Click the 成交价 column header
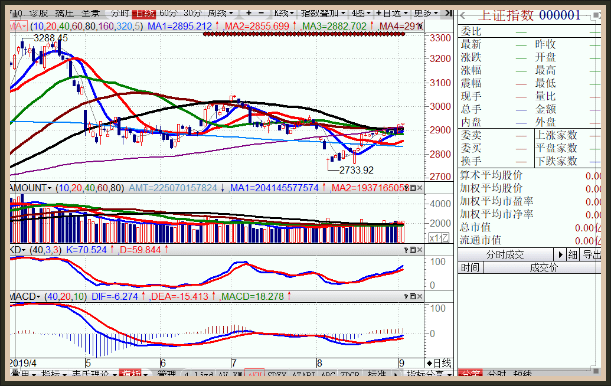 point(543,268)
